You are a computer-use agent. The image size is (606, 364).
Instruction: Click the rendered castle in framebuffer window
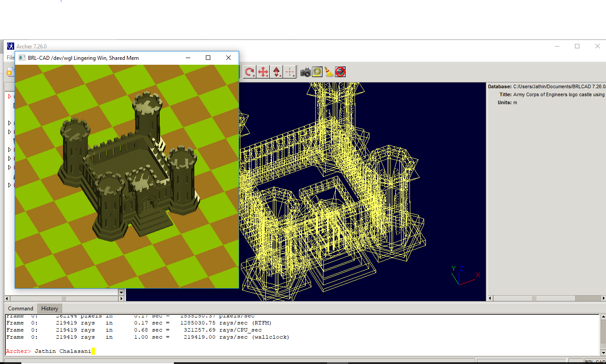click(129, 166)
